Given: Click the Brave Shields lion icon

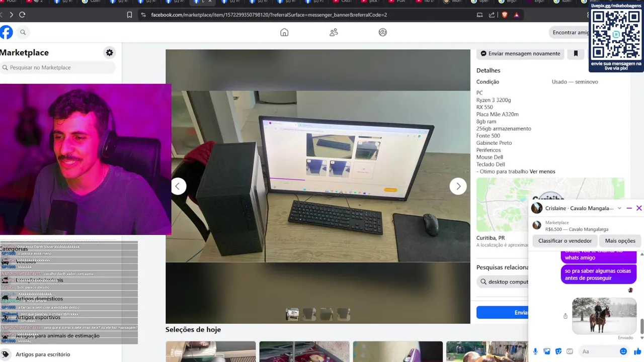Looking at the screenshot, I should 505,15.
